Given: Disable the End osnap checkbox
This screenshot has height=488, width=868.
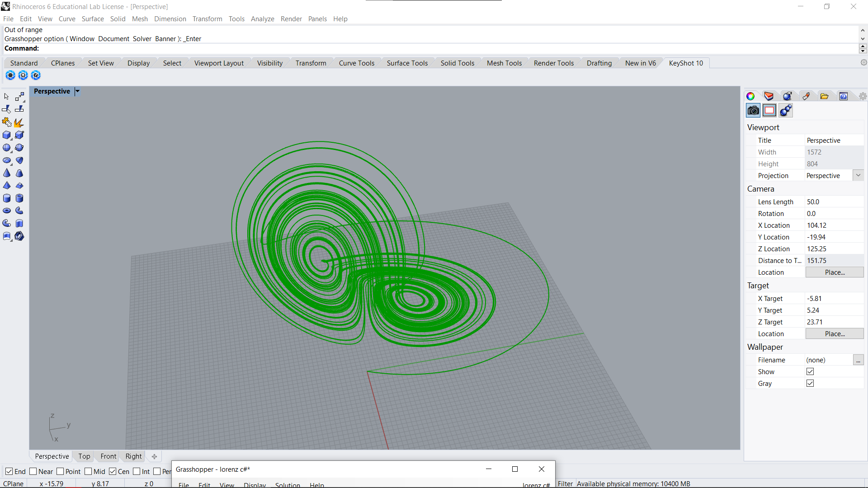Looking at the screenshot, I should (x=9, y=471).
